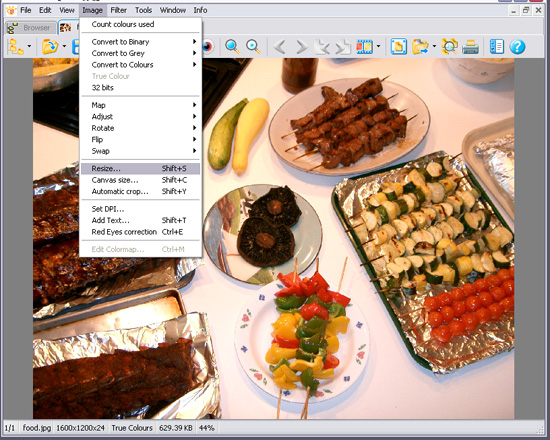Viewport: 550px width, 440px height.
Task: Click the printer icon
Action: (470, 46)
